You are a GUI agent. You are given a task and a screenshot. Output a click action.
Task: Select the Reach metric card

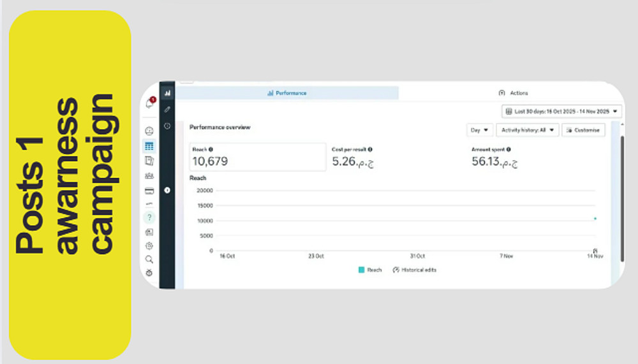(x=258, y=157)
